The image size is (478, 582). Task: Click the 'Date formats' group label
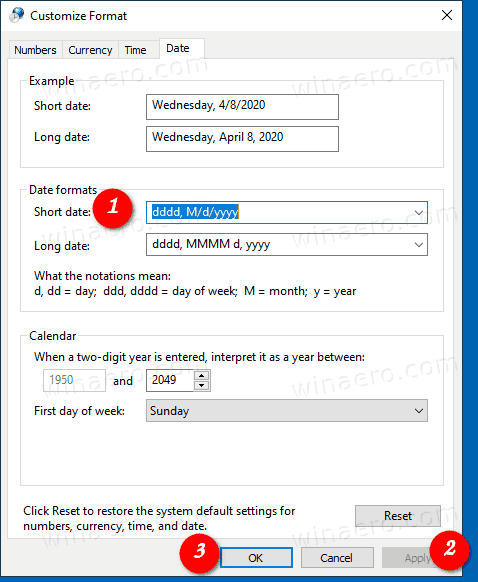click(x=63, y=190)
